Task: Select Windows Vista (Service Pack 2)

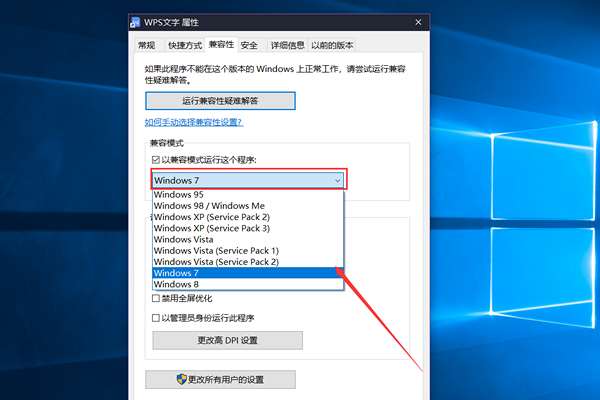Action: [x=248, y=262]
